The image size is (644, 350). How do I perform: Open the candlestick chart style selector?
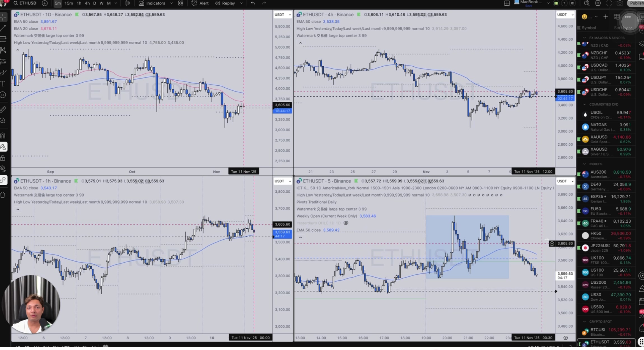pos(128,3)
